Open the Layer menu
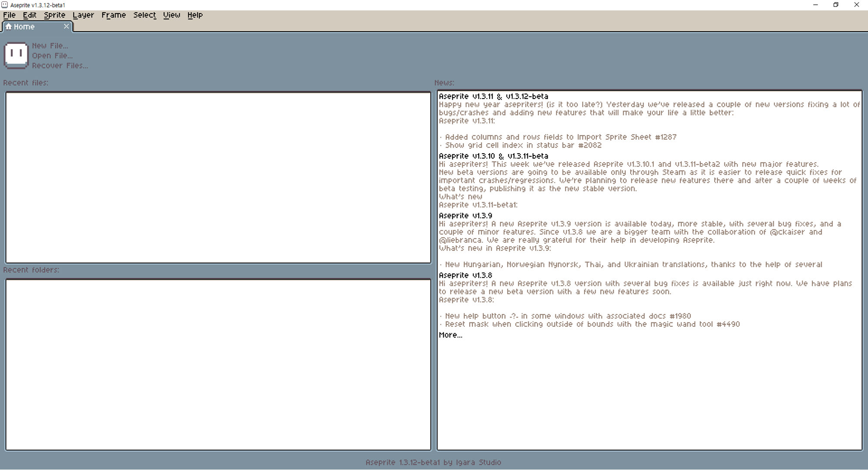 click(83, 15)
